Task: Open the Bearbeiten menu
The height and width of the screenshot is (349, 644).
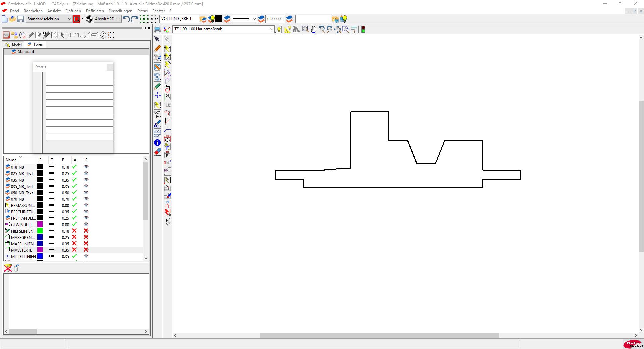Action: tap(33, 11)
